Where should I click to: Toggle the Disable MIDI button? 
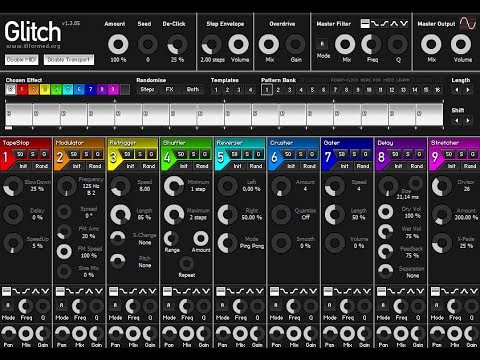pyautogui.click(x=22, y=60)
